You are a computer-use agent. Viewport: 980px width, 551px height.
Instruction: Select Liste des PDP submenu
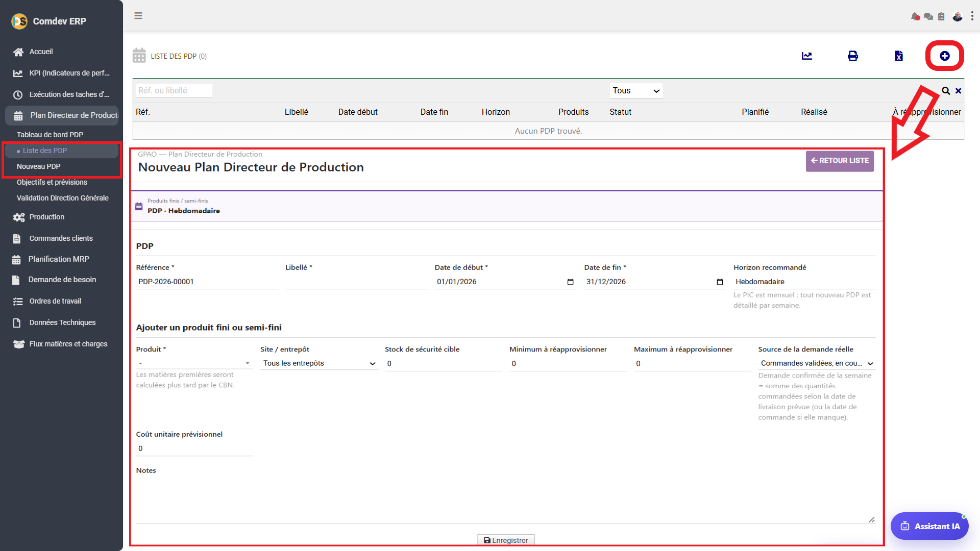pos(61,151)
